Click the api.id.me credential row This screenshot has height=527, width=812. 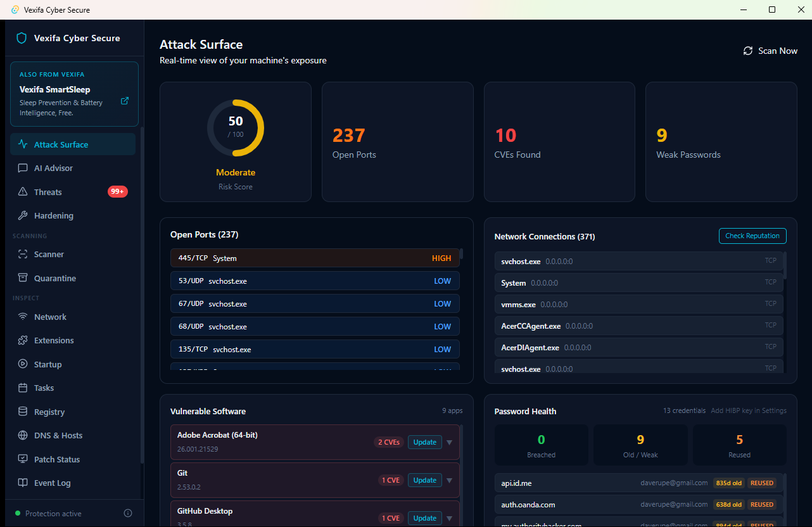(638, 483)
